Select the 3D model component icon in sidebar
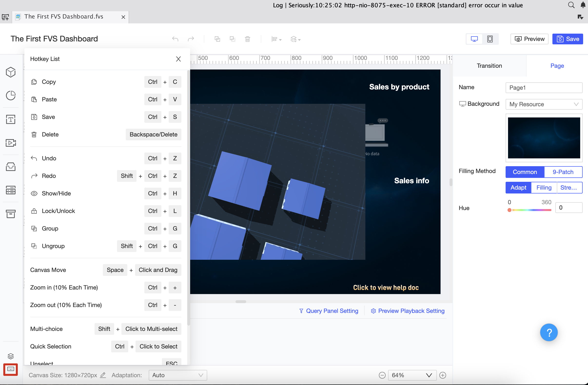 [x=11, y=72]
